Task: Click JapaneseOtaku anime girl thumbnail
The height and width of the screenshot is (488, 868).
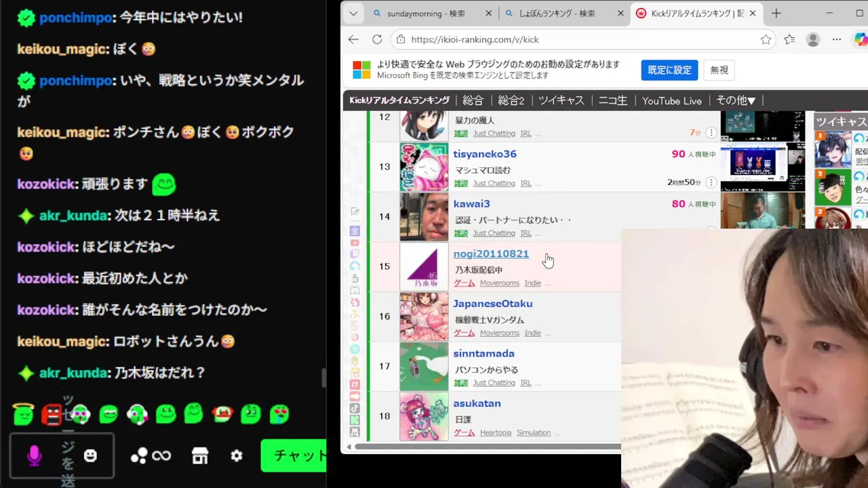Action: (424, 317)
